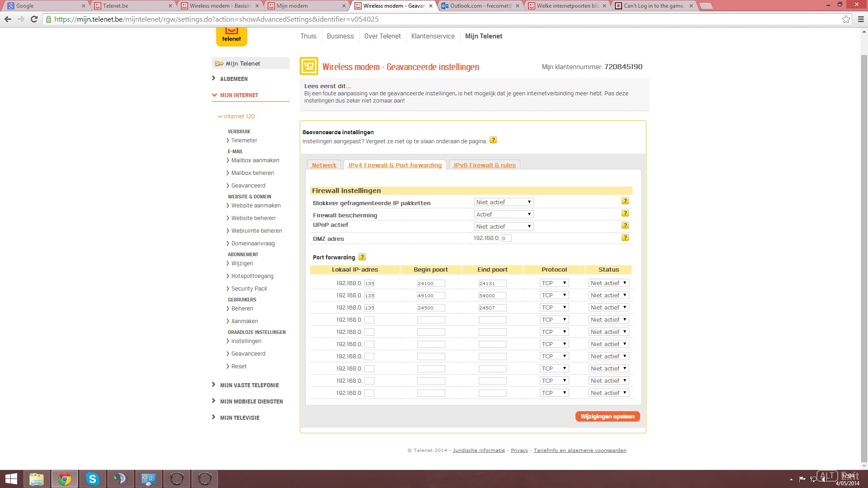Open help icon for fragmented IP packets
This screenshot has height=488, width=868.
pos(625,201)
